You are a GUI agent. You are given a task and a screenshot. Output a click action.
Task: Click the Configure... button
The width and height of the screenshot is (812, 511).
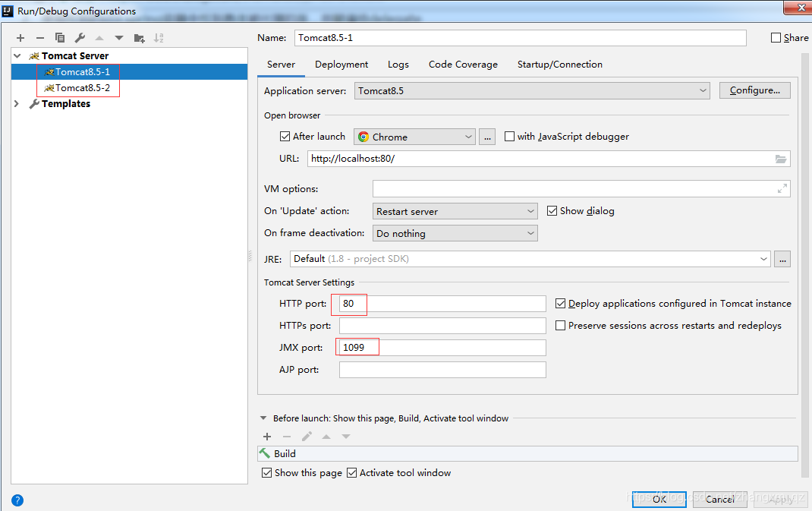(x=754, y=90)
